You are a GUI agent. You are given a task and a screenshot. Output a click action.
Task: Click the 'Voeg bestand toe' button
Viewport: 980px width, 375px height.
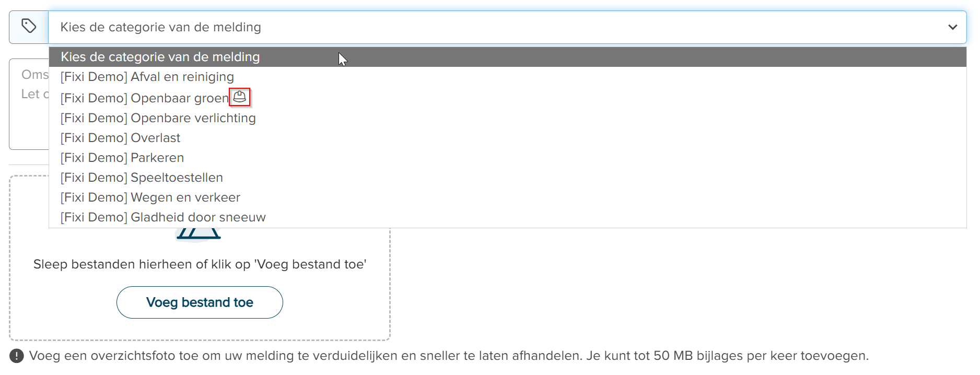click(x=200, y=302)
